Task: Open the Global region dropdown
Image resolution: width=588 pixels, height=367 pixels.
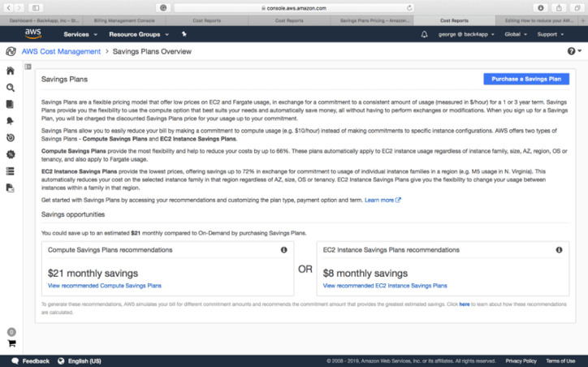Action: (x=516, y=34)
